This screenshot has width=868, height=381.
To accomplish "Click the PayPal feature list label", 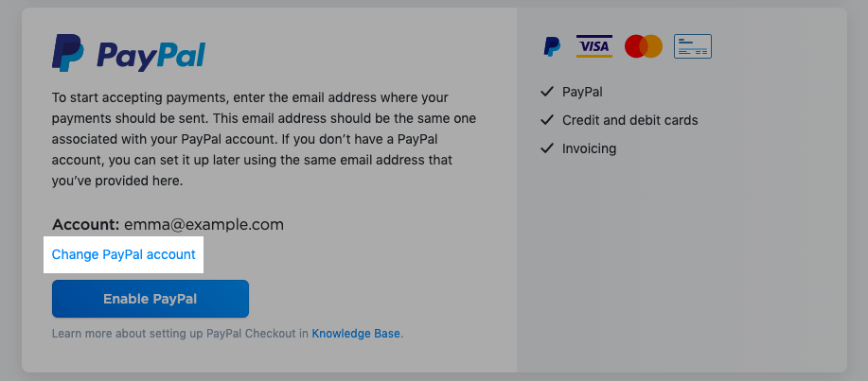I will tap(582, 92).
